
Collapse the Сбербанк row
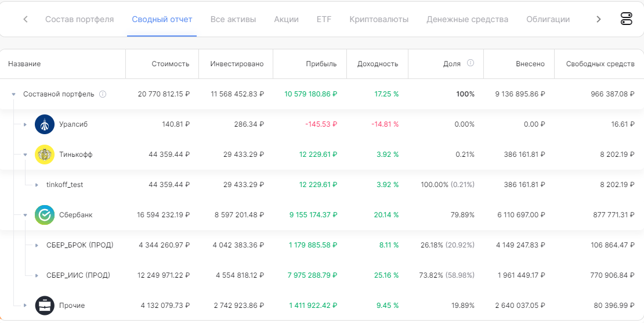tap(25, 215)
